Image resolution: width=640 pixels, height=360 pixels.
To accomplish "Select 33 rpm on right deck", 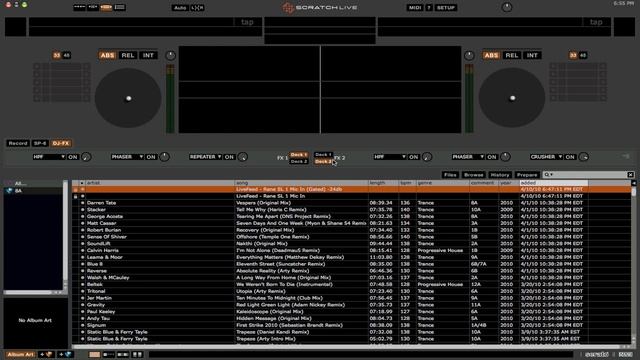I will [573, 55].
